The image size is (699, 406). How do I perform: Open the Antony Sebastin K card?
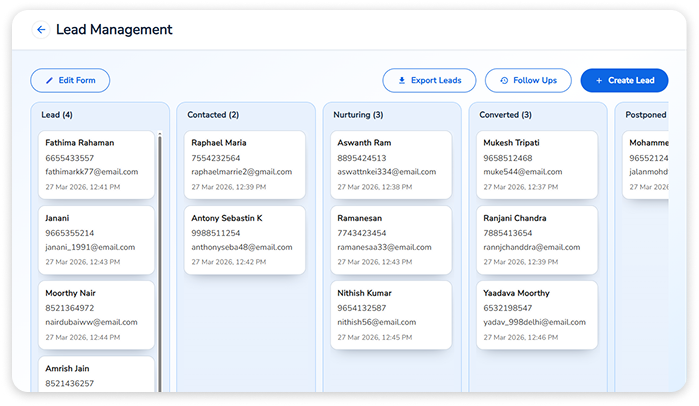pos(245,240)
